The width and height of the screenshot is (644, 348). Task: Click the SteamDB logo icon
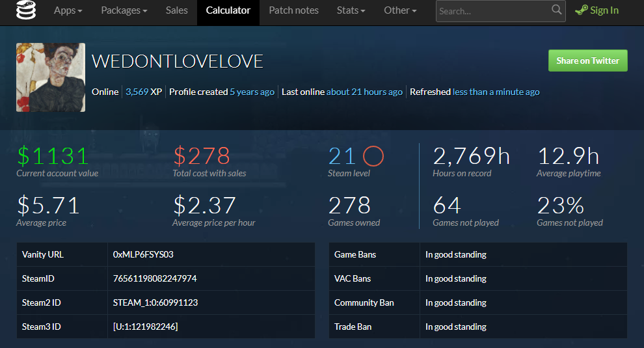26,10
